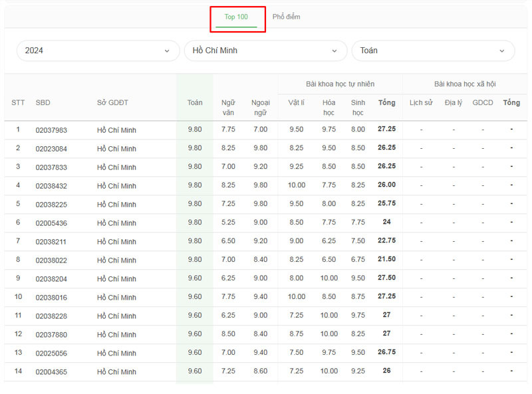Select candidate number 02004365

click(51, 372)
